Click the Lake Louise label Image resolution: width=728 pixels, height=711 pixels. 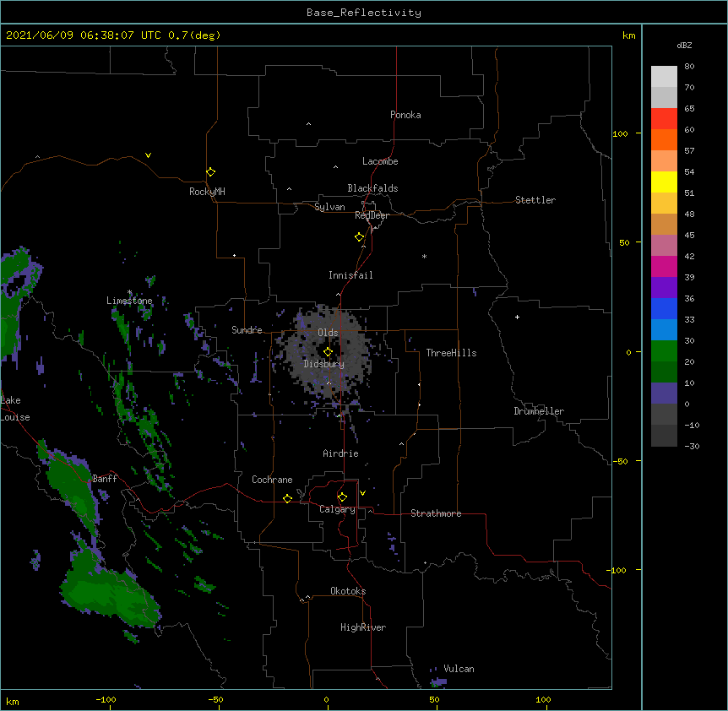(15, 409)
